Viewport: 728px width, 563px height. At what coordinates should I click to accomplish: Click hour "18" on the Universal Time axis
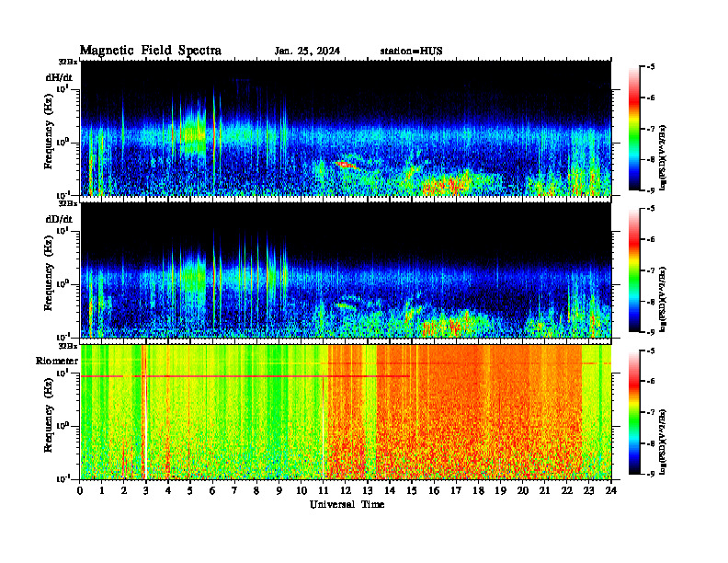pos(478,490)
